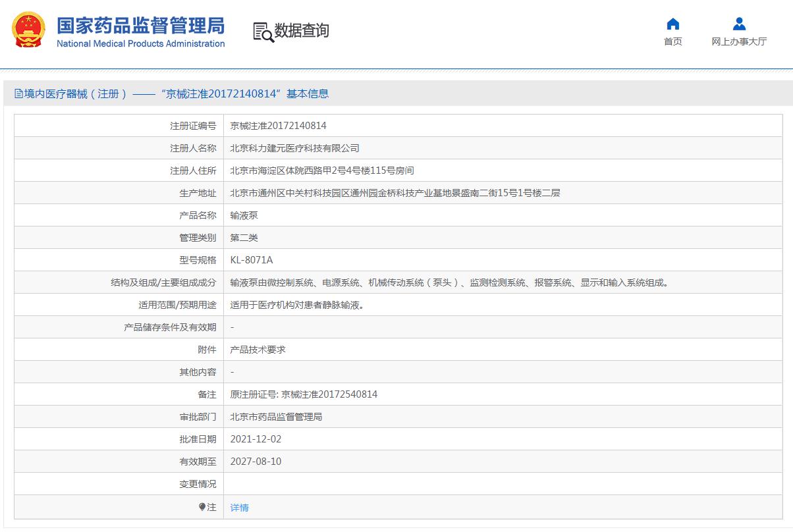
Task: Click the document icon before 境内医疗器械
Action: 18,94
